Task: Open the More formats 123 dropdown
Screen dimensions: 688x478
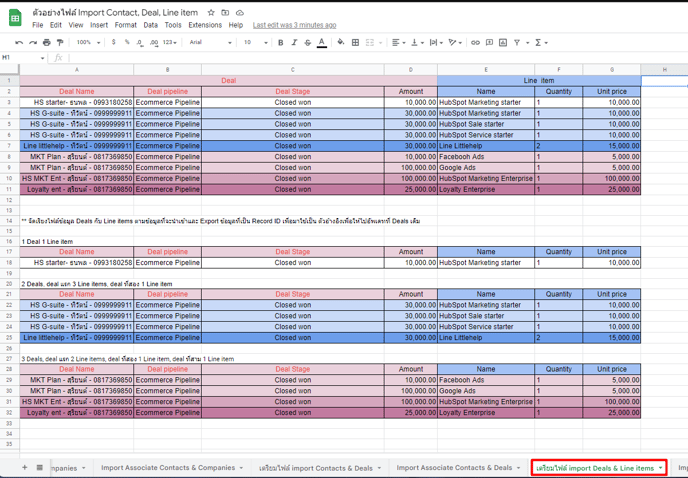Action: [169, 43]
